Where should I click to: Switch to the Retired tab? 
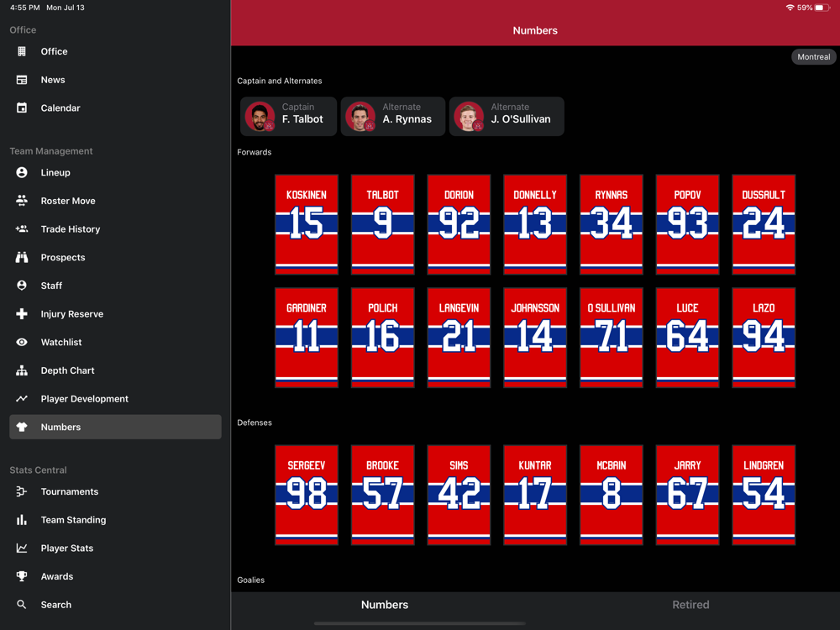pyautogui.click(x=690, y=604)
